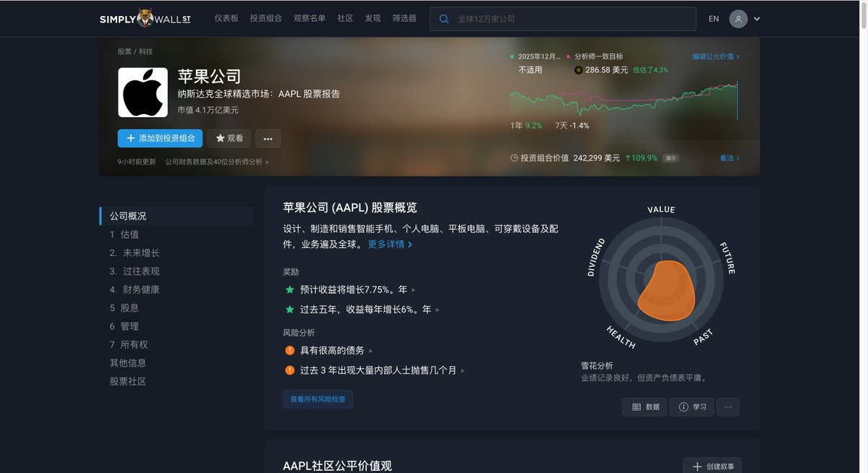Click the 1年 9.2% return text
Image resolution: width=868 pixels, height=473 pixels.
(526, 125)
